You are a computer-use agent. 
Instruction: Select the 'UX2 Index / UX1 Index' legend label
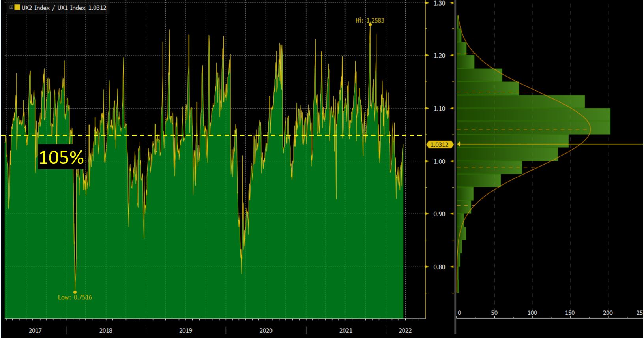pos(53,8)
